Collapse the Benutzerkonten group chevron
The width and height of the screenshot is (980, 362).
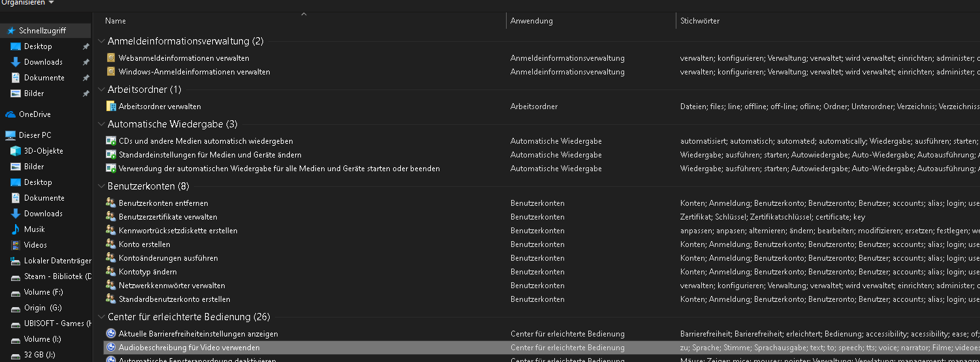[x=101, y=186]
